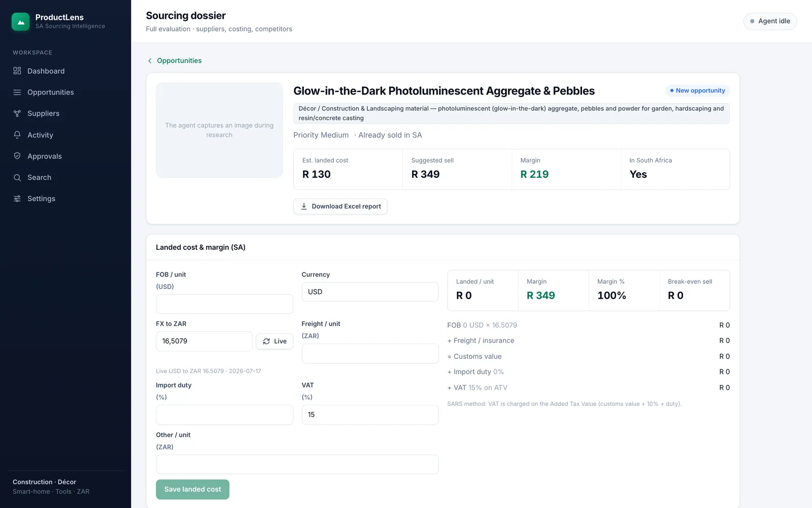This screenshot has width=812, height=508.
Task: Click the Landed cost & margin (SA) heading
Action: (x=200, y=247)
